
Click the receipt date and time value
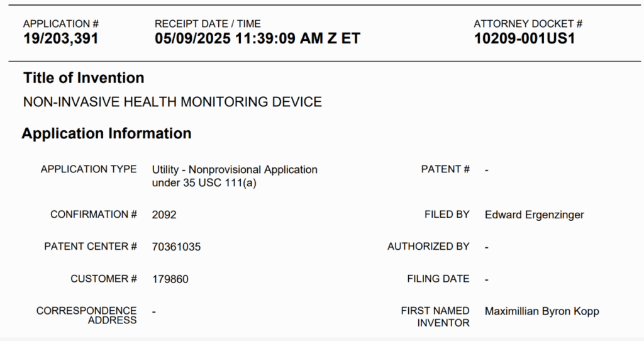pyautogui.click(x=257, y=38)
